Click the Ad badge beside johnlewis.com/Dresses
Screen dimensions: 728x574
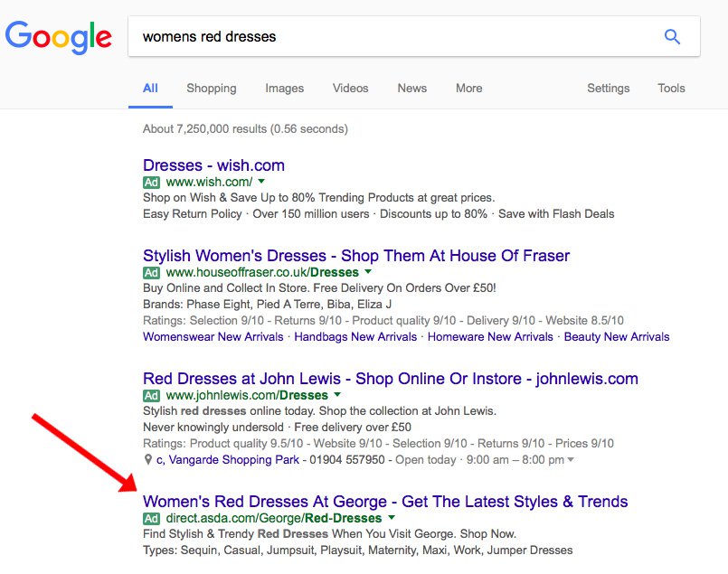click(x=151, y=395)
